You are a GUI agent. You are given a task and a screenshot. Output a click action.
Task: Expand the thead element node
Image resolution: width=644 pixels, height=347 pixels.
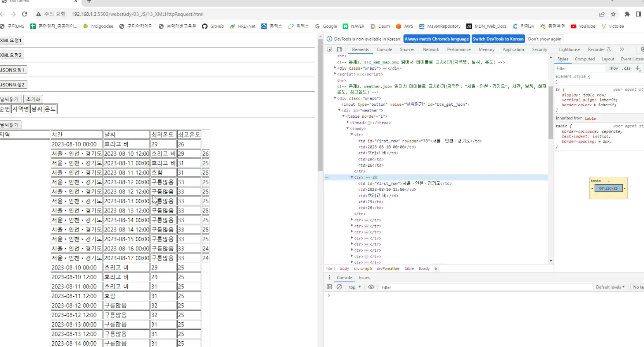tap(348, 123)
